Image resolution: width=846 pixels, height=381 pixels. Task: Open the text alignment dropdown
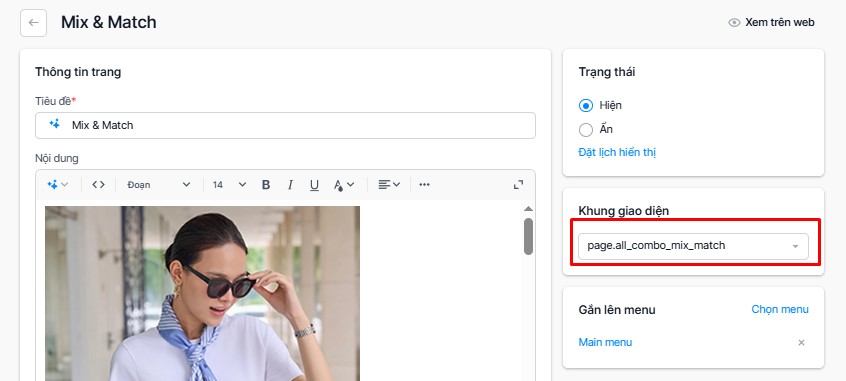(x=389, y=185)
